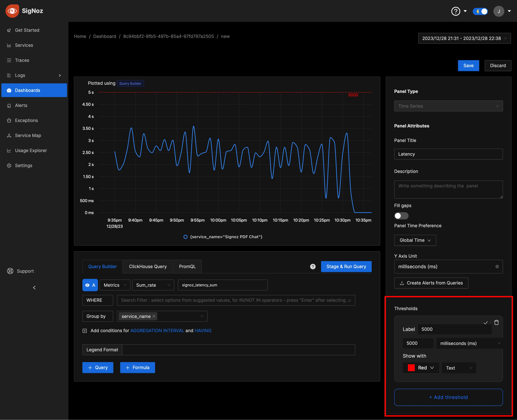The image size is (517, 420).
Task: Expand the Logs submenu chevron
Action: pyautogui.click(x=60, y=76)
